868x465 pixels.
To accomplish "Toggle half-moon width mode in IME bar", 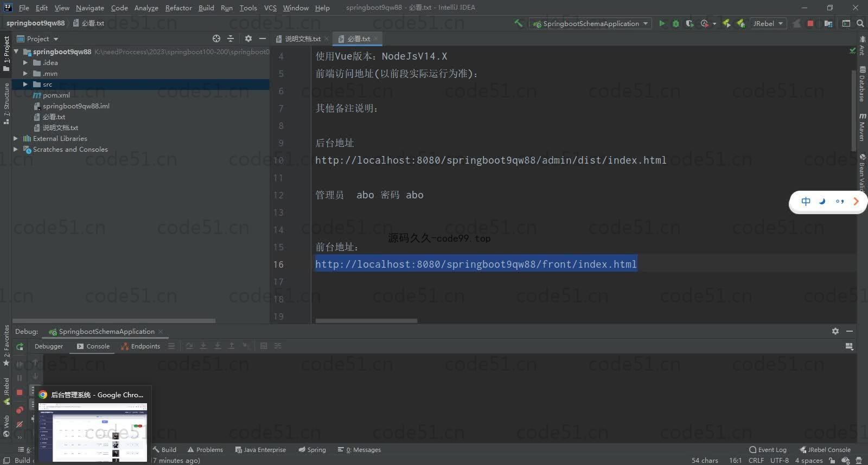I will pyautogui.click(x=822, y=201).
